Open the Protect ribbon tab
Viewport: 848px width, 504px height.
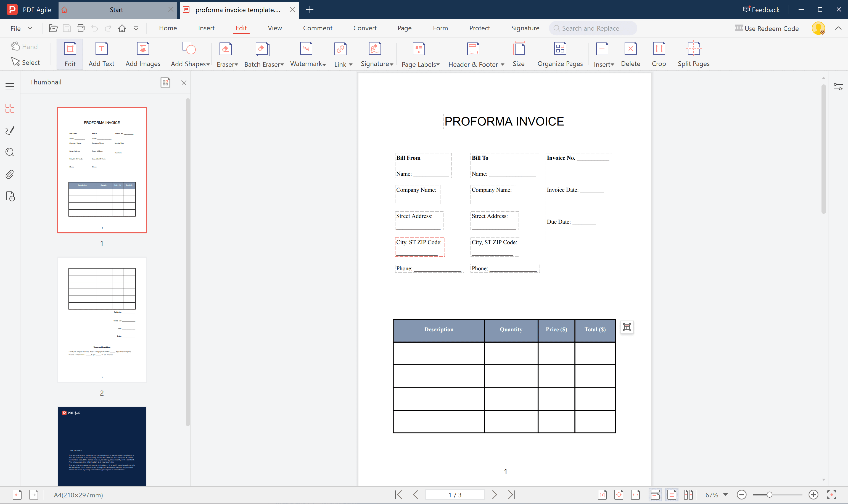click(x=479, y=28)
